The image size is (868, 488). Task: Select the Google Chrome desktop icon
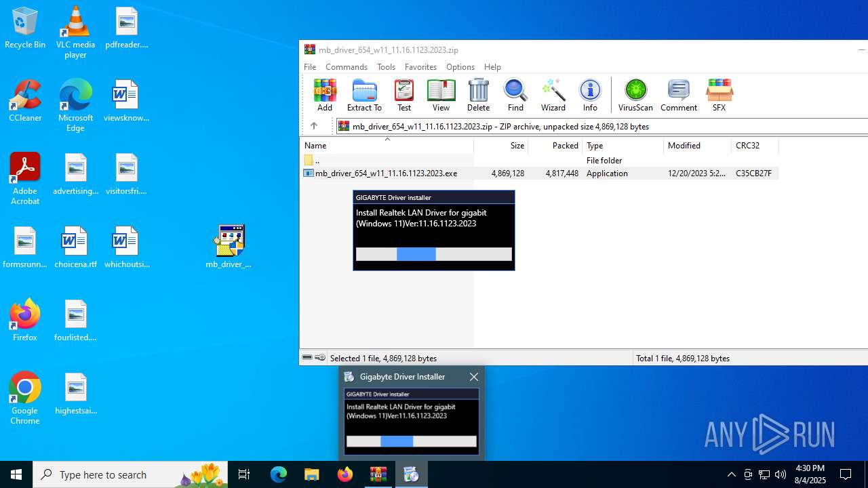click(25, 399)
